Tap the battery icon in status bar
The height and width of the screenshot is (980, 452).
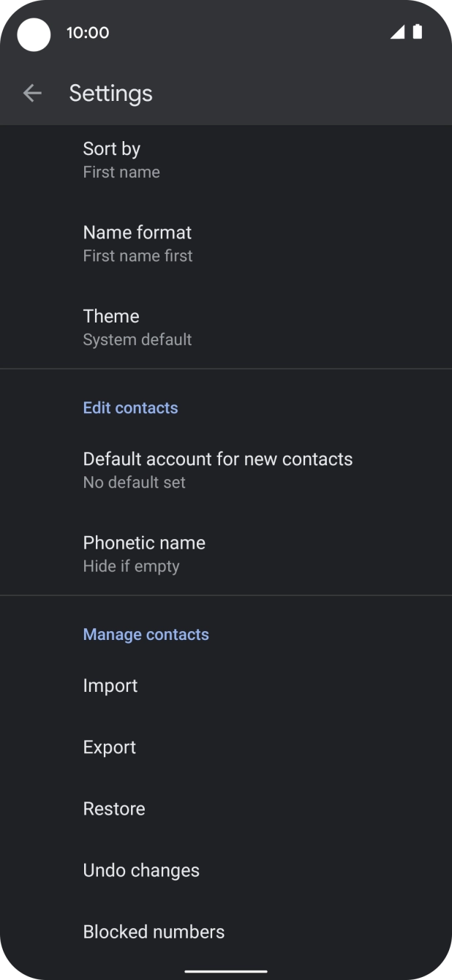(x=417, y=31)
